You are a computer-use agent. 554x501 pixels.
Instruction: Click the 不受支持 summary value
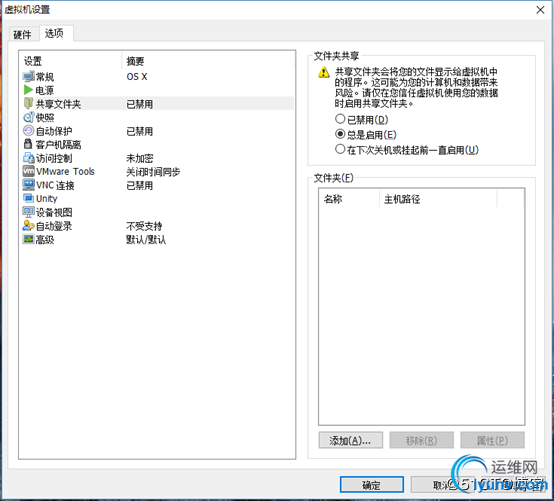click(145, 226)
